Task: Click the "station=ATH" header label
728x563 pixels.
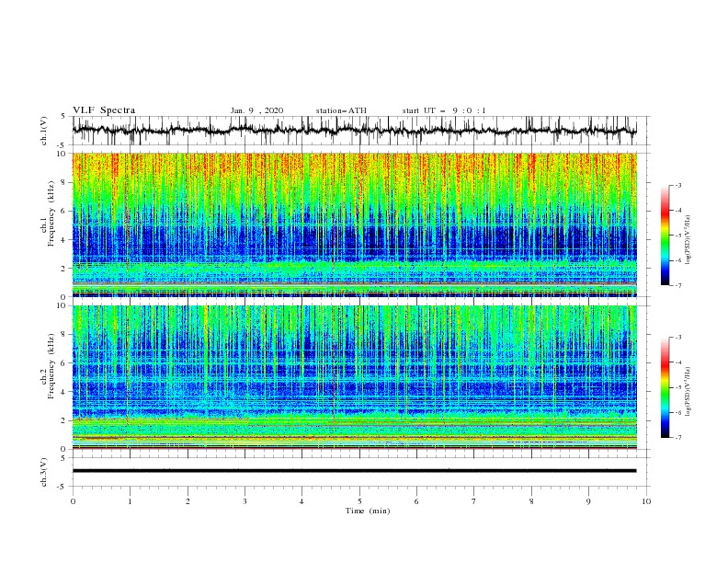Action: coord(341,110)
